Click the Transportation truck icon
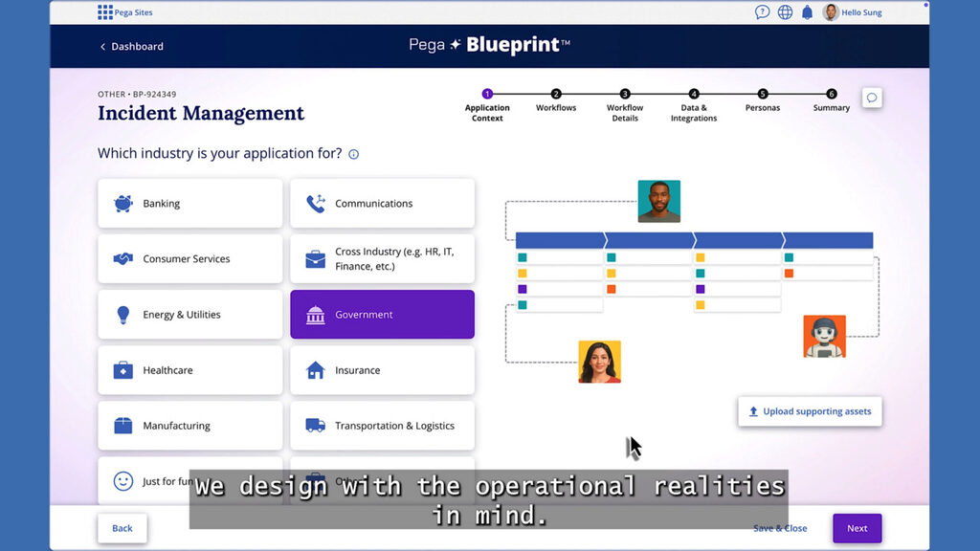 316,426
